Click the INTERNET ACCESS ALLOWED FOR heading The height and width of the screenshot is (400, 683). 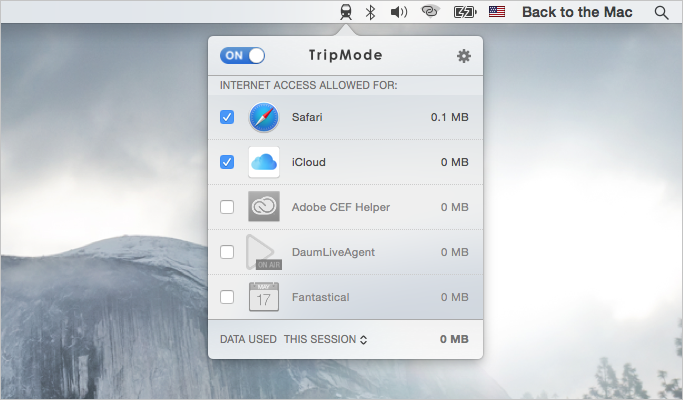tap(308, 85)
